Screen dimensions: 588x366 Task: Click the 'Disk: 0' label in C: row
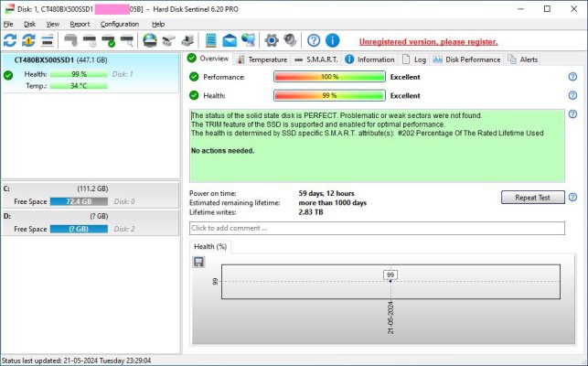point(124,201)
